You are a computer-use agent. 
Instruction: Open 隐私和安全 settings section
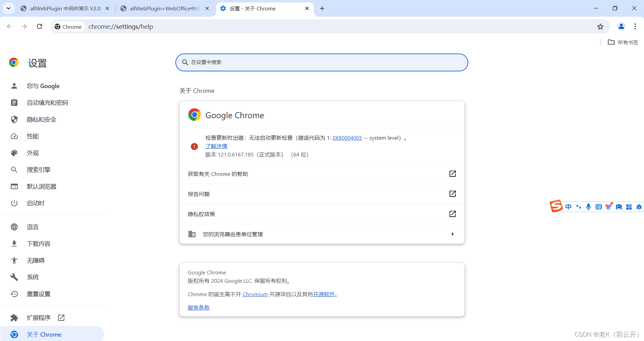click(x=53, y=120)
